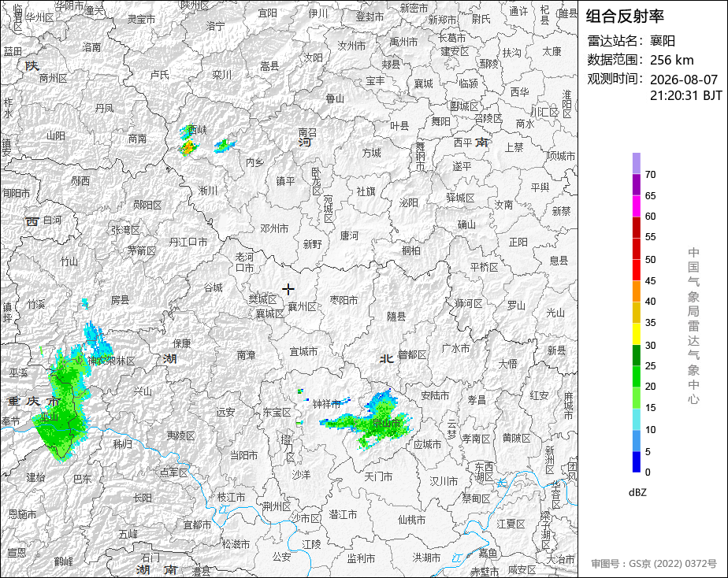Click the observation time 21:20:31 BJT
The image size is (728, 578).
pyautogui.click(x=685, y=95)
